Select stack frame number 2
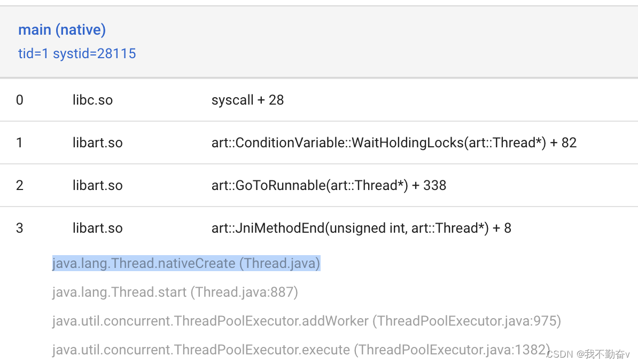 coord(20,185)
